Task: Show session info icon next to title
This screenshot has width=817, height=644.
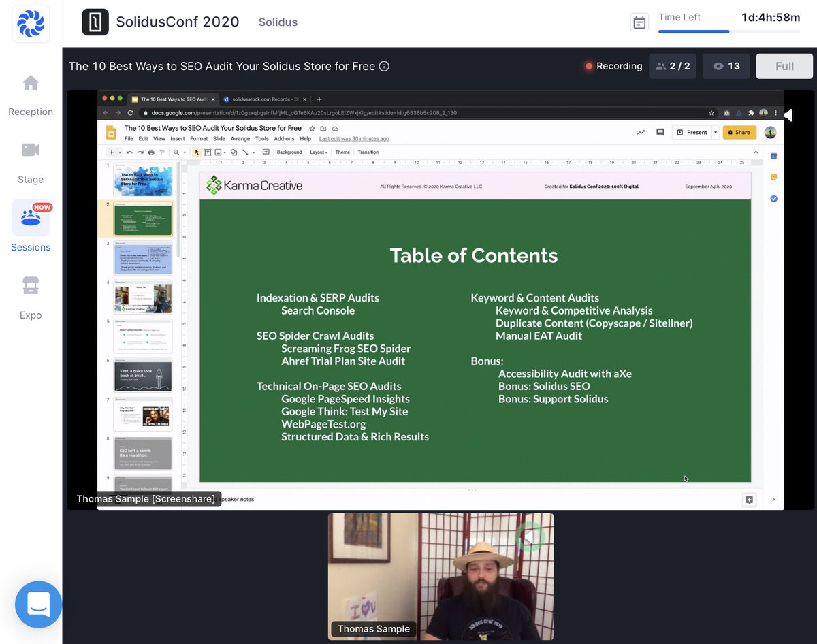Action: [x=384, y=66]
